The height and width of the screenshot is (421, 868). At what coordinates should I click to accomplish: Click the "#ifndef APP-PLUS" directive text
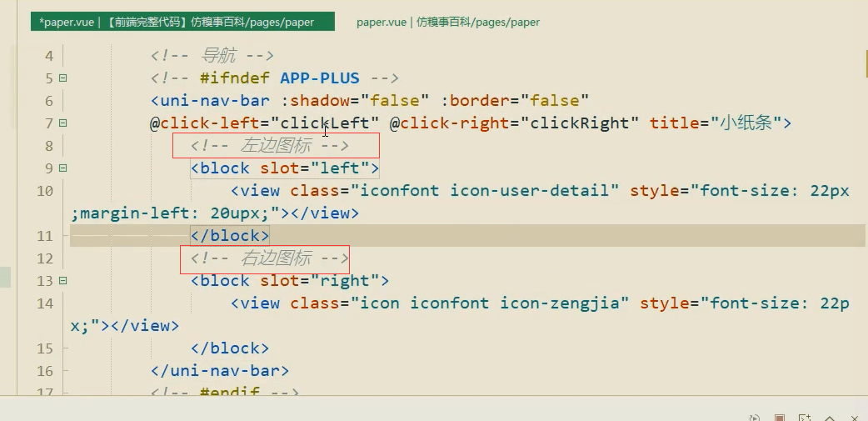pos(280,78)
